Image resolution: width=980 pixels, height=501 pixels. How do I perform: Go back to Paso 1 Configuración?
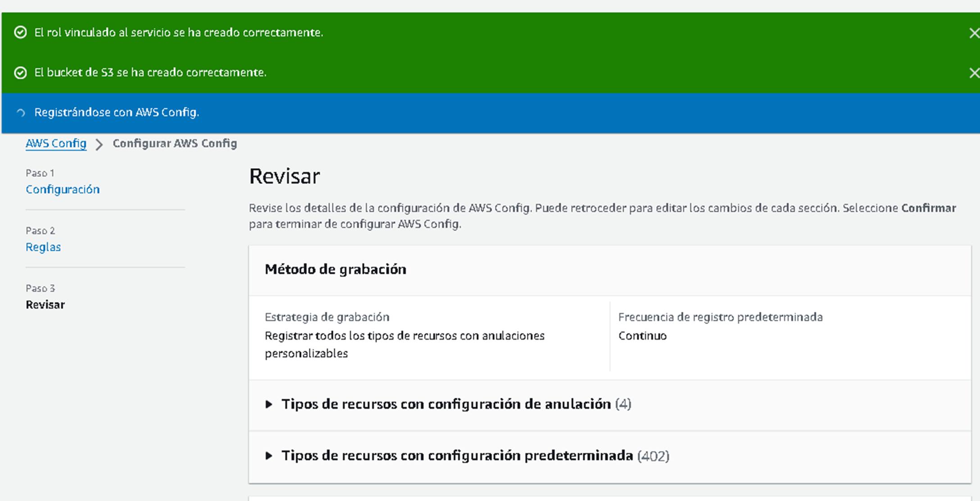click(x=63, y=189)
